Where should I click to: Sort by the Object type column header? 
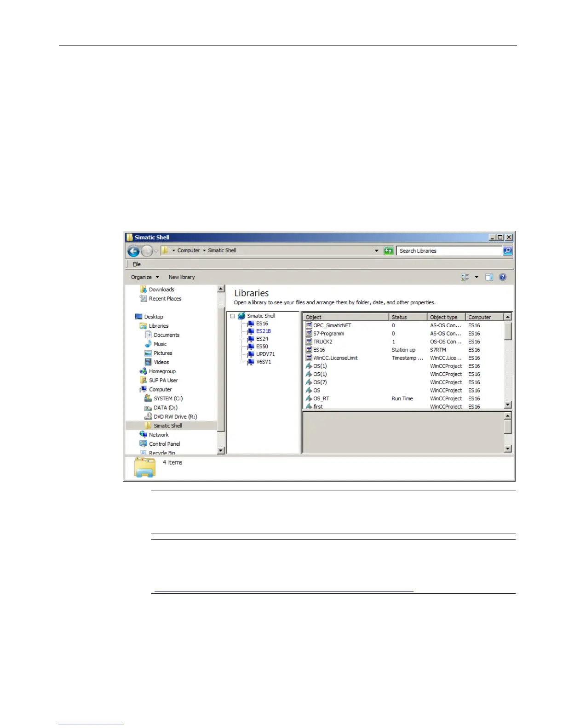pos(446,317)
